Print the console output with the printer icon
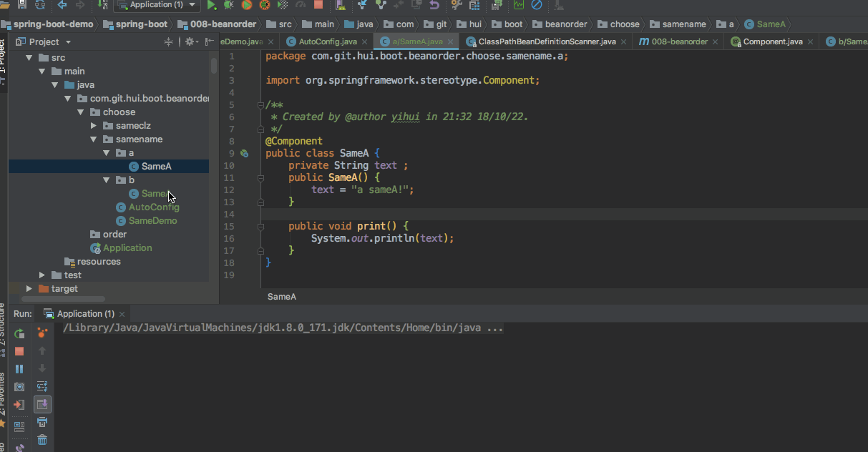 tap(42, 422)
